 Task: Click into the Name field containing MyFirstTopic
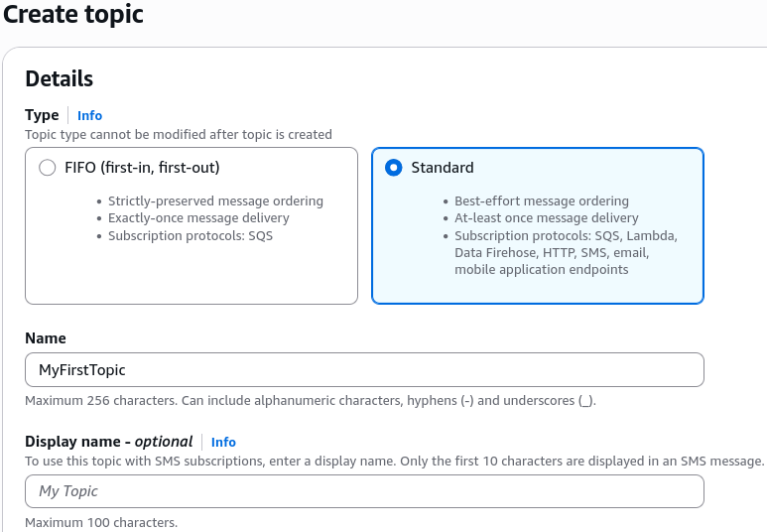coord(364,369)
